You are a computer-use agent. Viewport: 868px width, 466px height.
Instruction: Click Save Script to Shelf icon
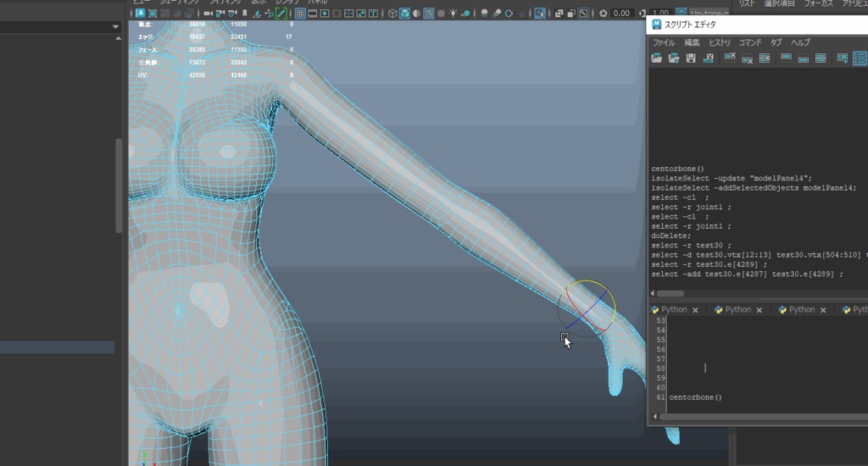pyautogui.click(x=708, y=58)
